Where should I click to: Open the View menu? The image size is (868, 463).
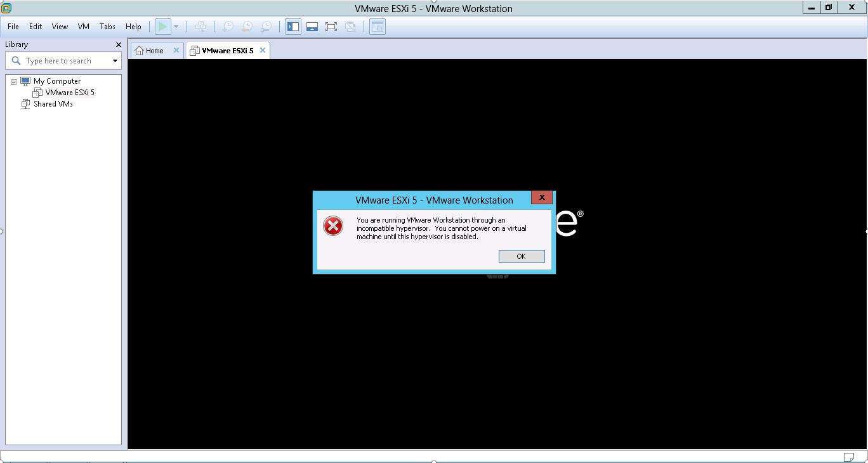[60, 27]
